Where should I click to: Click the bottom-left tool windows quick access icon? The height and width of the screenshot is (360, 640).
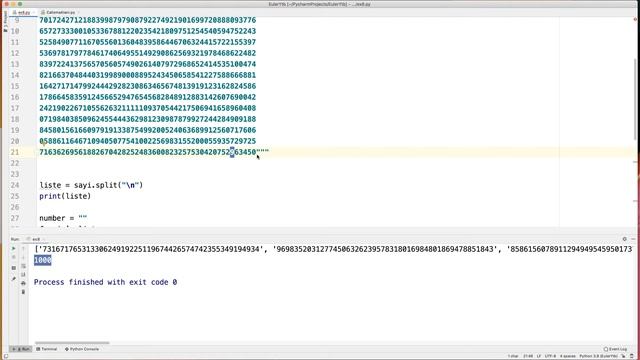[x=6, y=356]
